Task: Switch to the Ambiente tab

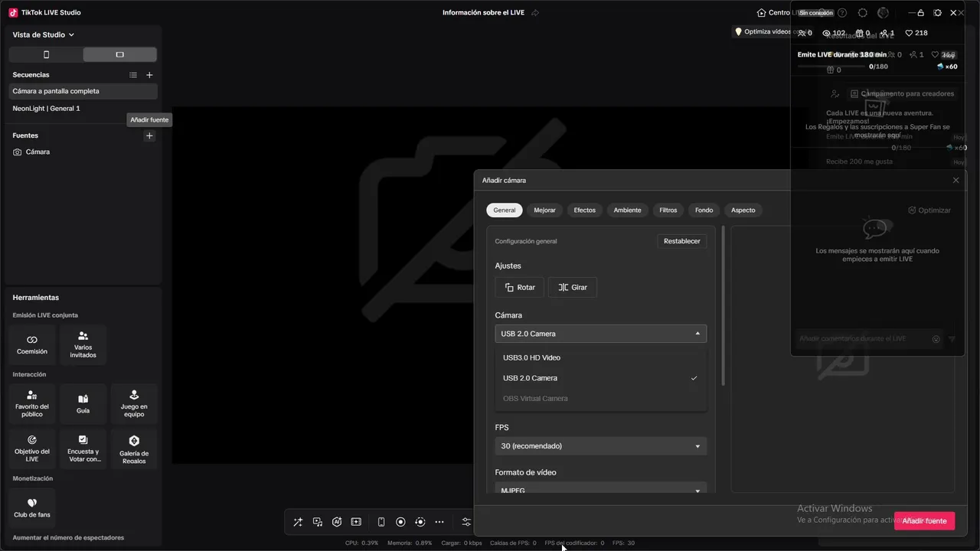Action: click(x=628, y=210)
